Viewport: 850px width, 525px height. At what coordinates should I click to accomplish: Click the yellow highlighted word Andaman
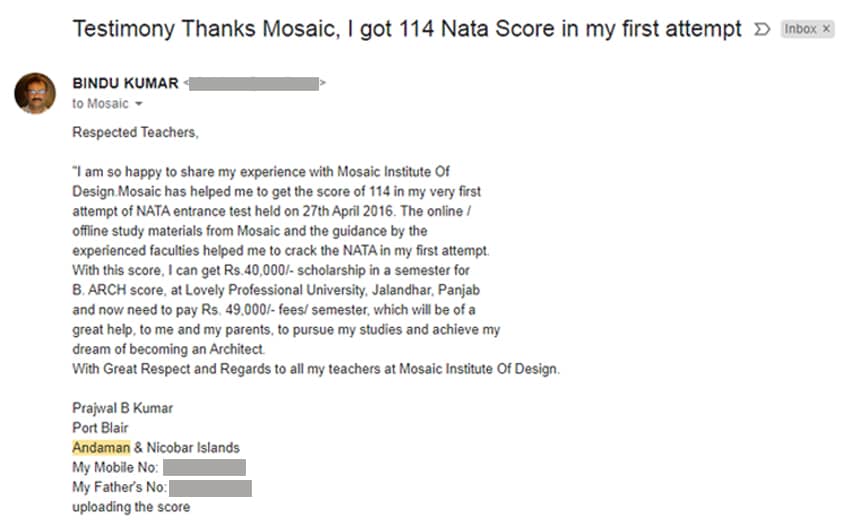point(101,447)
